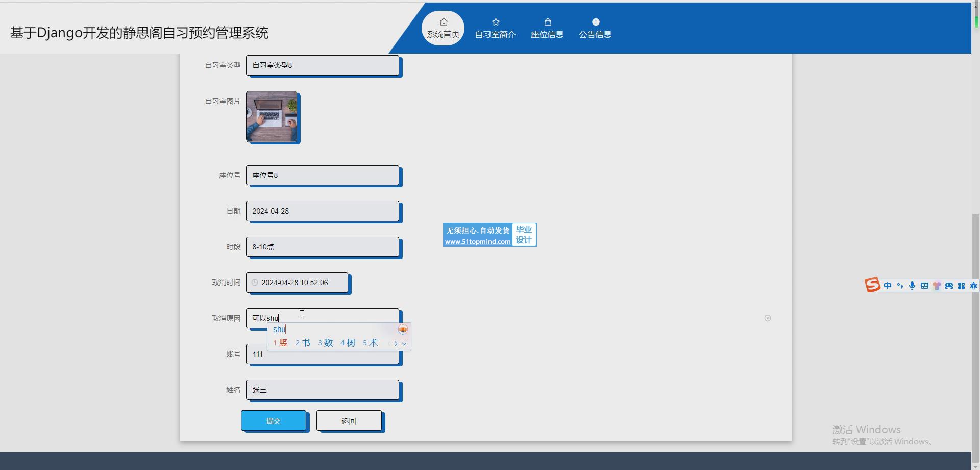This screenshot has width=980, height=470.
Task: Start voice input via microphone icon
Action: [x=912, y=286]
